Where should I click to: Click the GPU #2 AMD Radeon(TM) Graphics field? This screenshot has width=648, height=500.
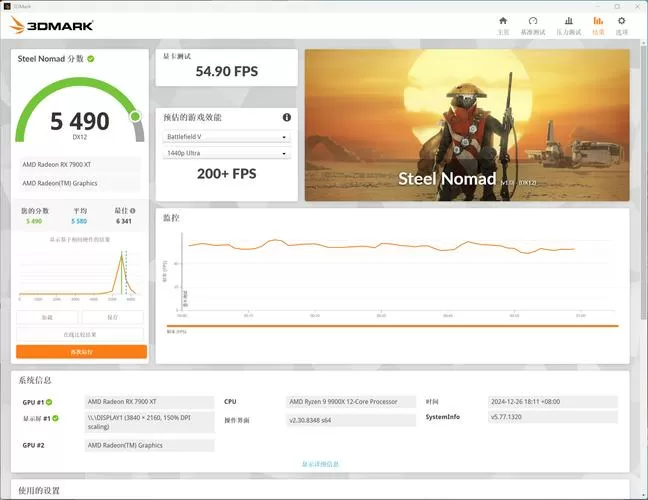(x=150, y=445)
